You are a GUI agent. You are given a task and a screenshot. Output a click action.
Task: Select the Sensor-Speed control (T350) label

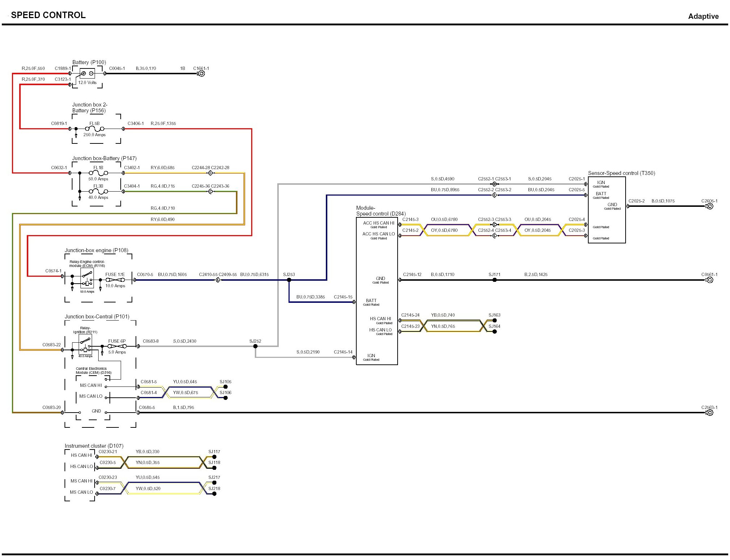click(x=621, y=173)
